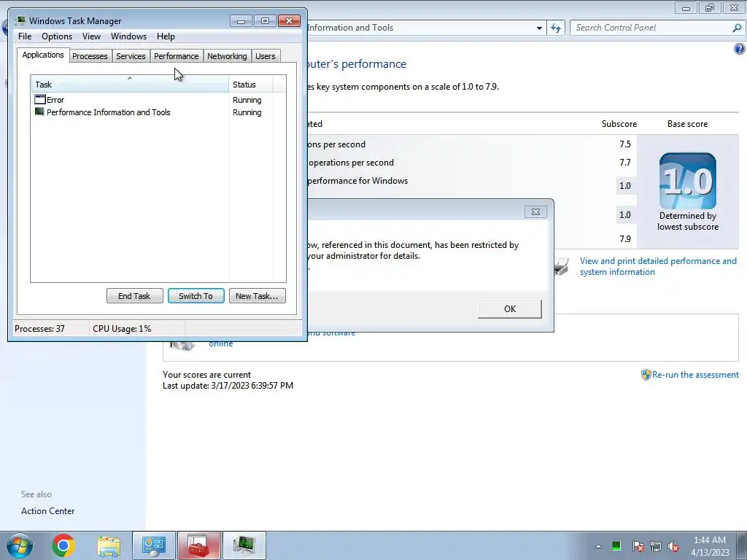747x560 pixels.
Task: Open the Windows menu in Task Manager
Action: [128, 36]
